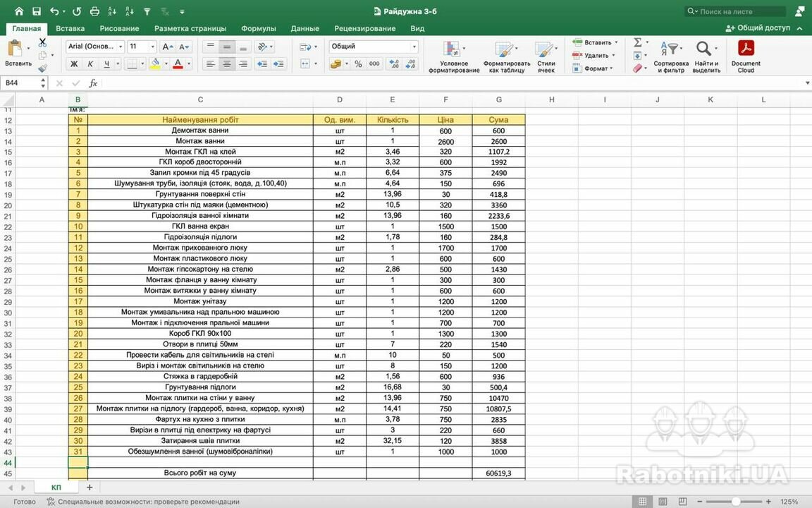The image size is (812, 508).
Task: Open the font size dropdown showing 11
Action: coord(152,47)
